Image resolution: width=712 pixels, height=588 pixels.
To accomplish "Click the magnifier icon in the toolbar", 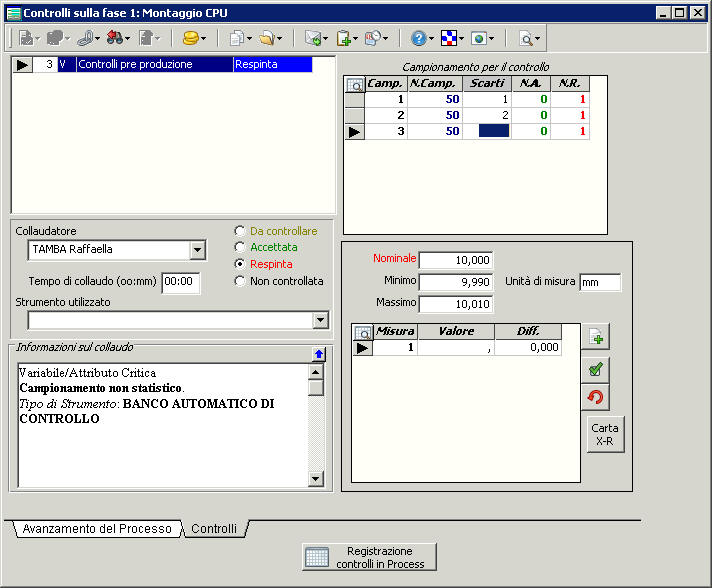I will [x=525, y=38].
